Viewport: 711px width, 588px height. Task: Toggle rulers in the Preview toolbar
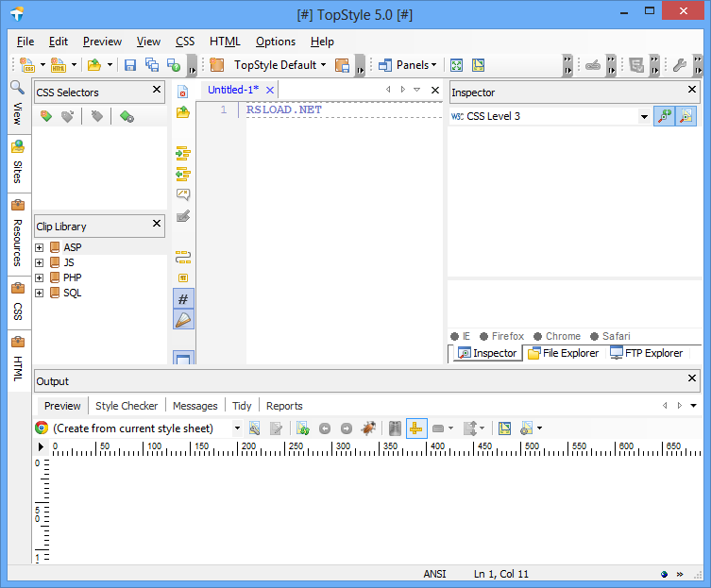[x=416, y=428]
